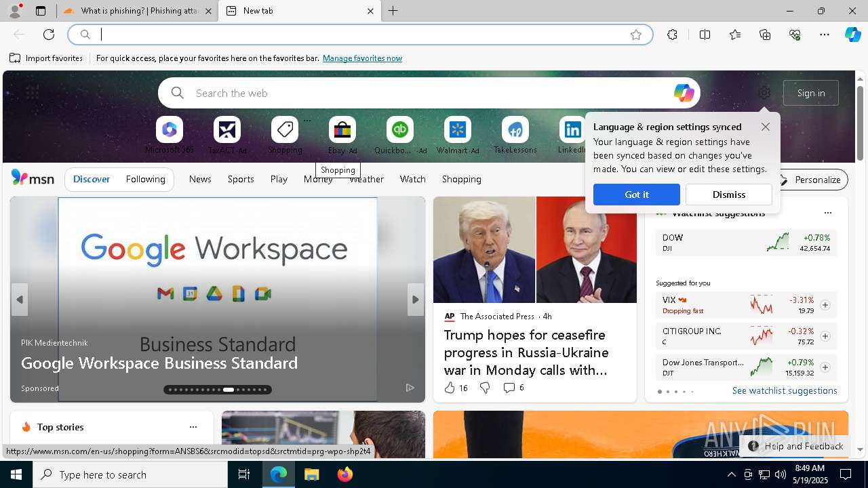The image size is (868, 488).
Task: Open Task View on the taskbar
Action: pyautogui.click(x=244, y=474)
